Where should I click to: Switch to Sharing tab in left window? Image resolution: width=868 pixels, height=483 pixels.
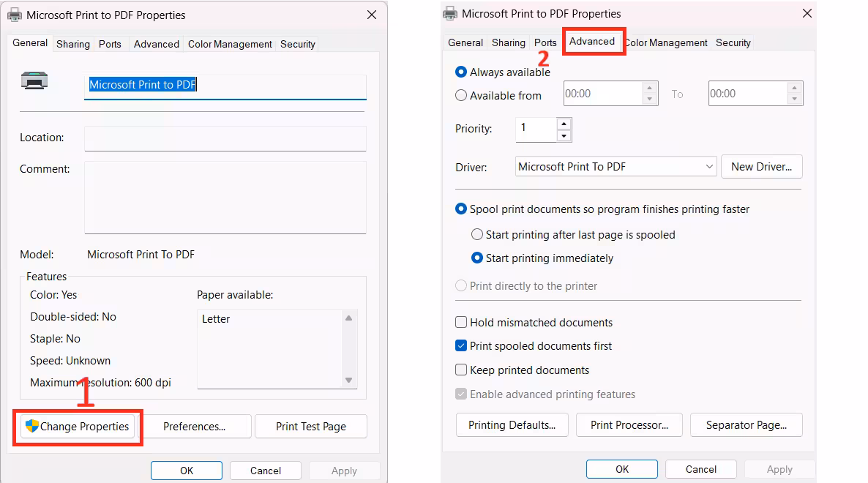[x=73, y=44]
